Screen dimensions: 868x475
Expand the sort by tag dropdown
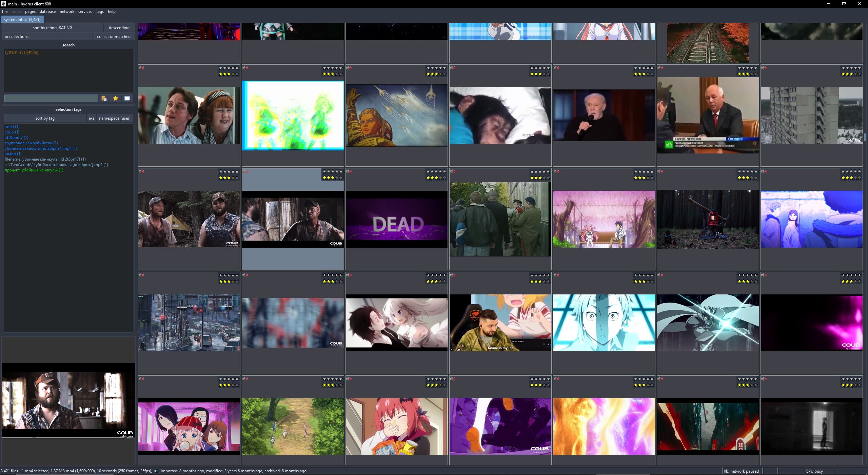tap(45, 118)
